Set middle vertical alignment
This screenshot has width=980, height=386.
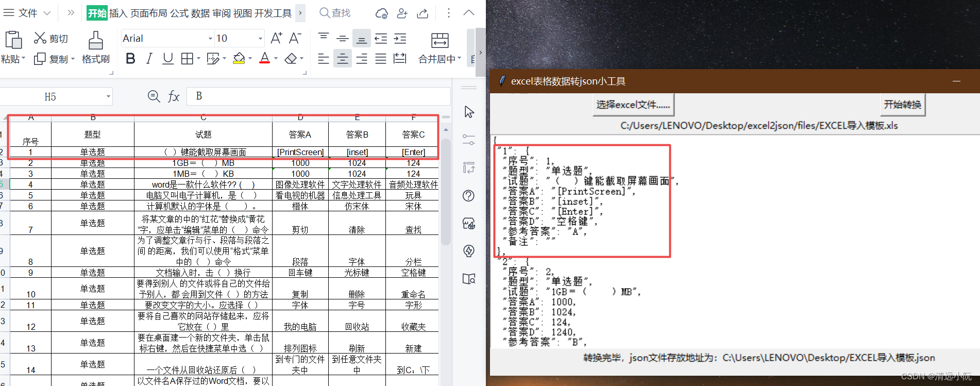(x=342, y=38)
